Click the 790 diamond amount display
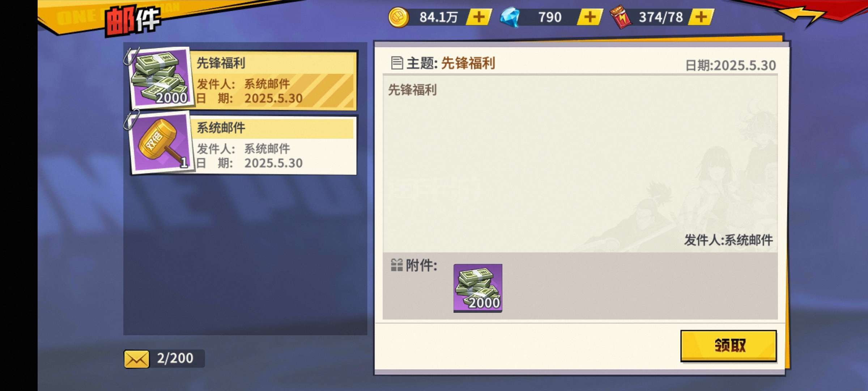This screenshot has width=868, height=391. point(550,17)
